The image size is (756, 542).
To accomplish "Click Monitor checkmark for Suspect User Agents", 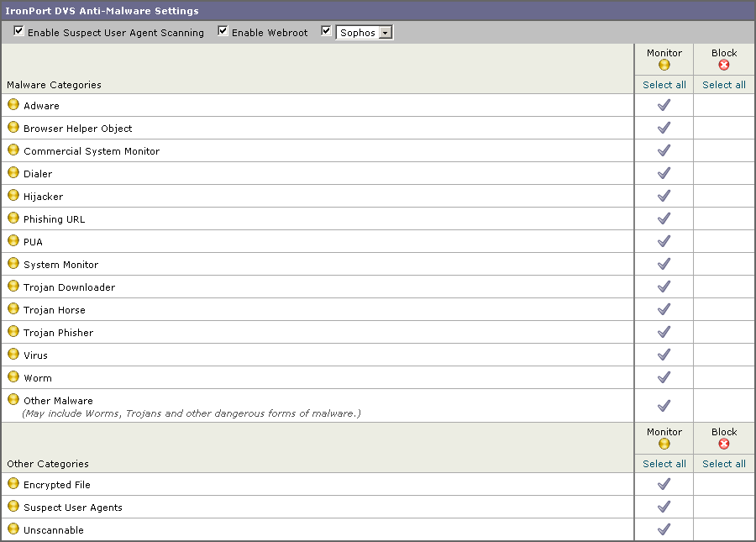I will pyautogui.click(x=664, y=507).
